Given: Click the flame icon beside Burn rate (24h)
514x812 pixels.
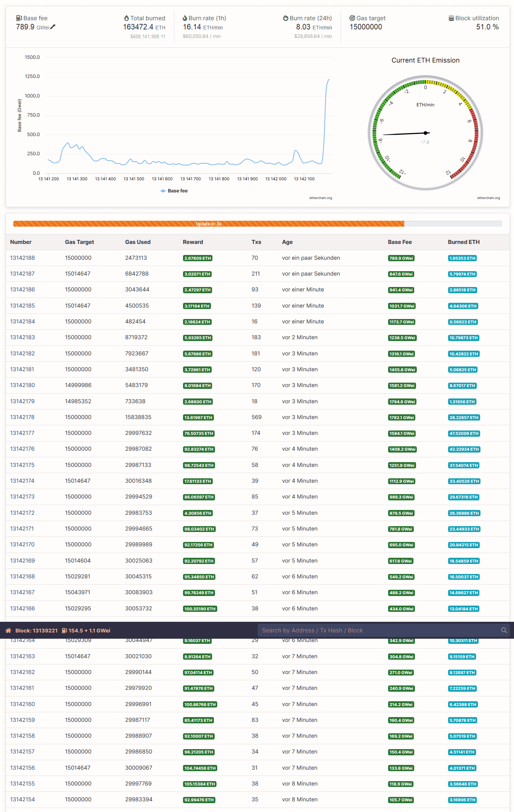Looking at the screenshot, I should 285,18.
